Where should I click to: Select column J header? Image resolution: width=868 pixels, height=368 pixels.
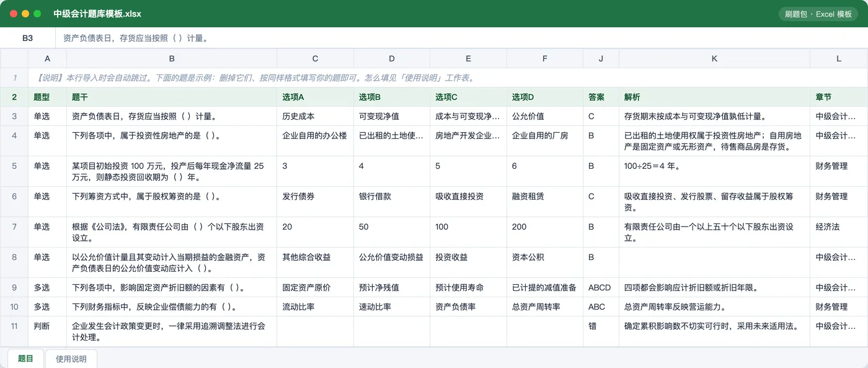click(601, 58)
